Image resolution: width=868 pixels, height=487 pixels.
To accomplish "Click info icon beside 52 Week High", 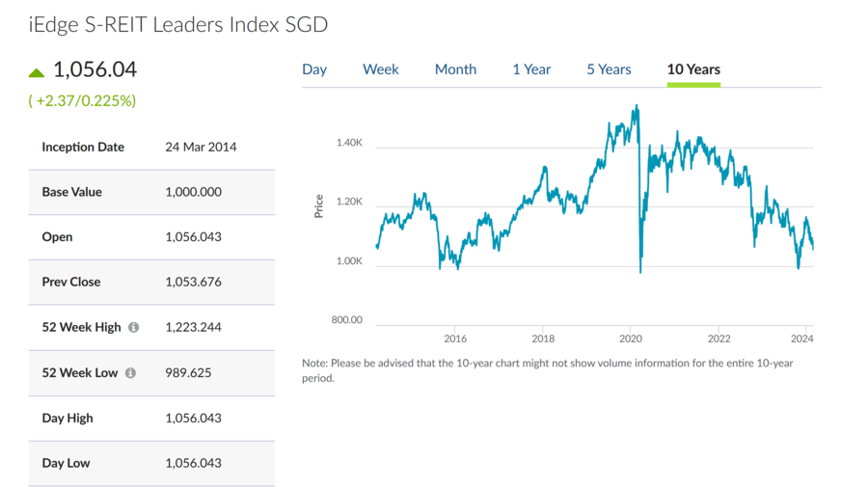I will tap(133, 327).
